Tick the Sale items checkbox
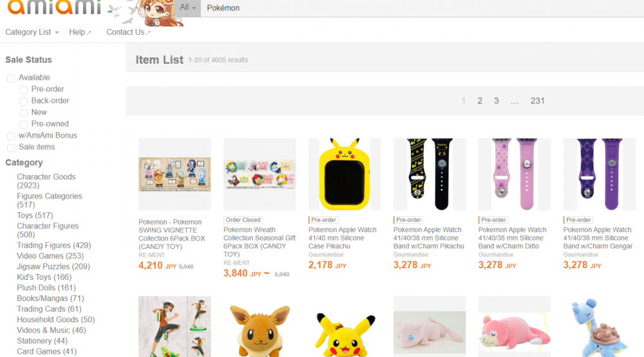Screen dimensions: 644x357 tap(11, 148)
